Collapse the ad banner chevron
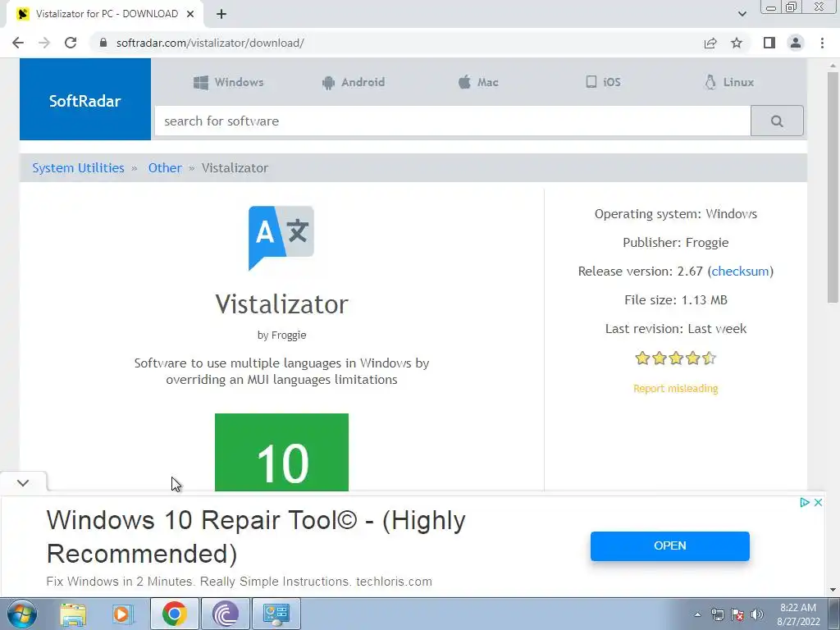Screen dimensions: 840x630 [x=22, y=482]
